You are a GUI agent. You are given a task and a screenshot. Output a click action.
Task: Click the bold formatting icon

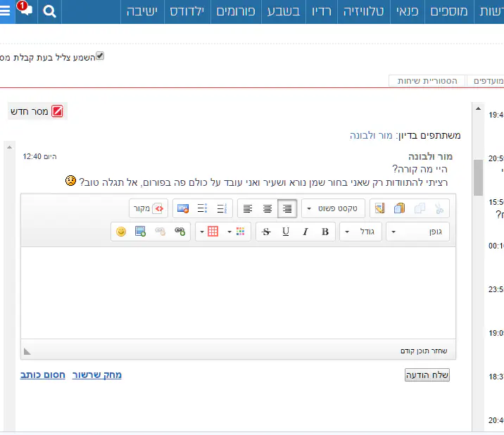(x=325, y=232)
